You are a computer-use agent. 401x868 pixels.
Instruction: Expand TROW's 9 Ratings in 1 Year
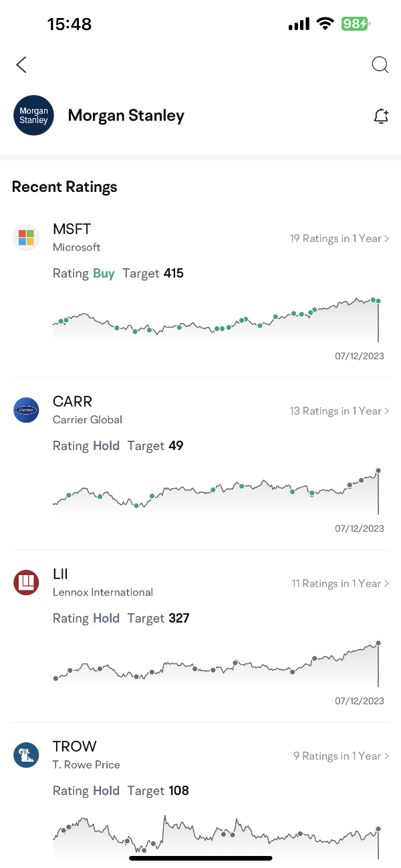[342, 756]
